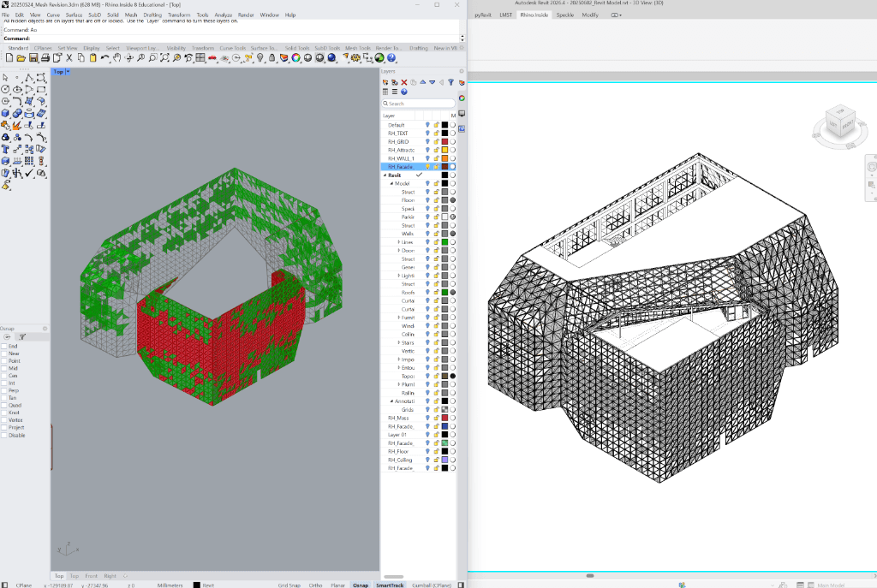Click the red delete layer icon
877x588 pixels.
tap(404, 82)
